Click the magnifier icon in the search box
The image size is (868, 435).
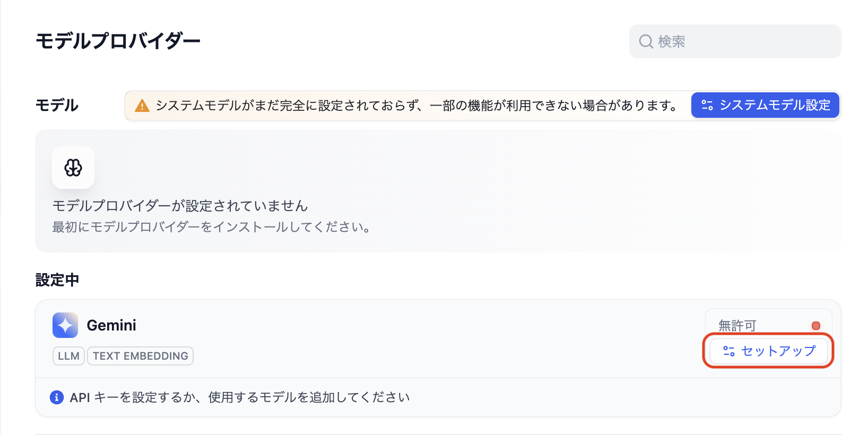pyautogui.click(x=646, y=41)
